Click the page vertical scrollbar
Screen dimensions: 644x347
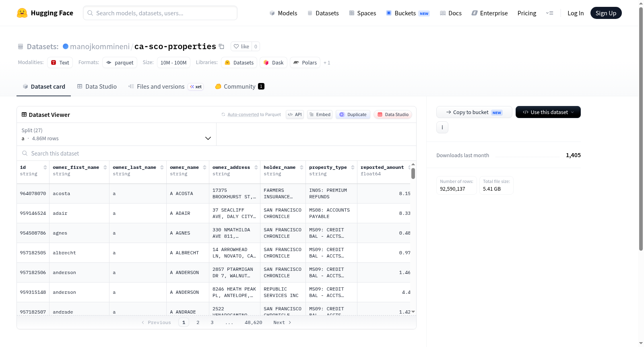(x=641, y=129)
